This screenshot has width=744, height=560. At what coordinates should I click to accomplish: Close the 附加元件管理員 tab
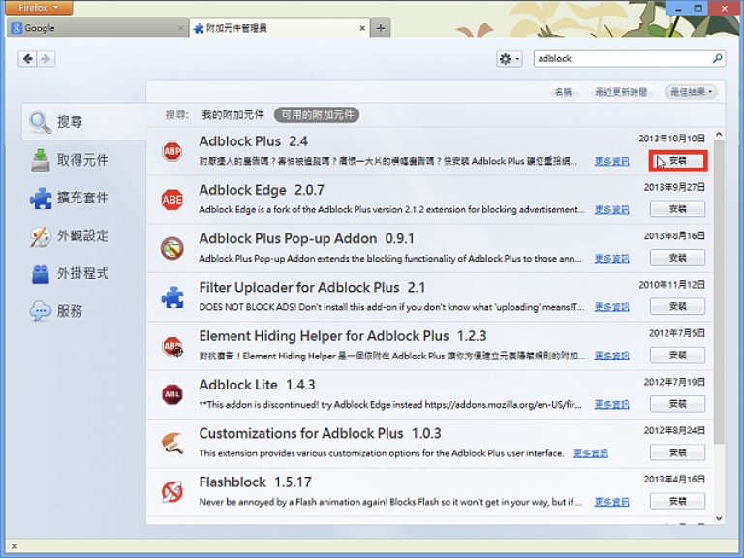362,28
